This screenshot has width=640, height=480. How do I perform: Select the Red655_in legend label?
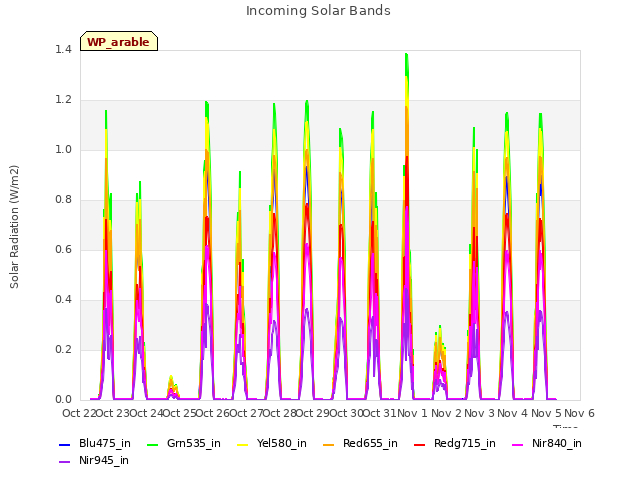click(370, 444)
